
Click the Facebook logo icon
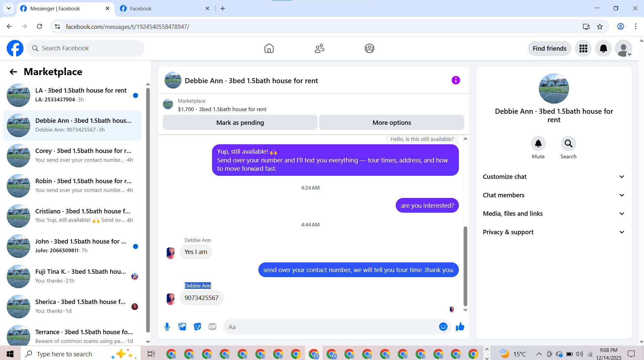tap(15, 48)
